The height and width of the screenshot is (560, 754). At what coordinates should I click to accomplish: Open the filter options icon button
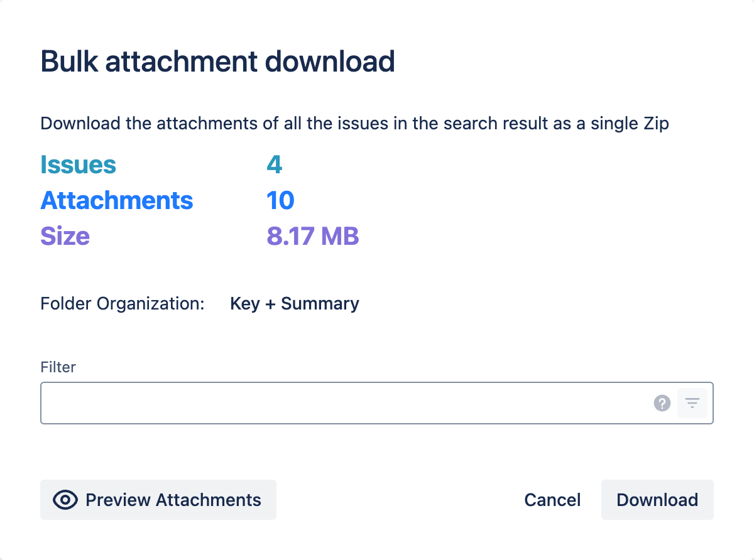coord(692,403)
